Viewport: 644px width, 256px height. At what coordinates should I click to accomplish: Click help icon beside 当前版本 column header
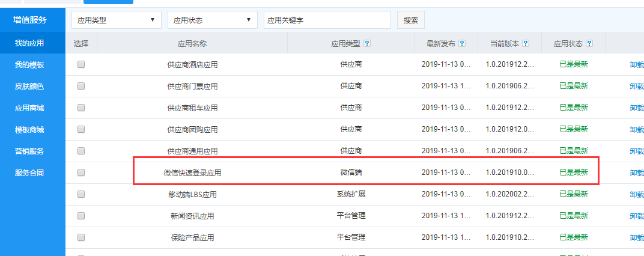526,44
